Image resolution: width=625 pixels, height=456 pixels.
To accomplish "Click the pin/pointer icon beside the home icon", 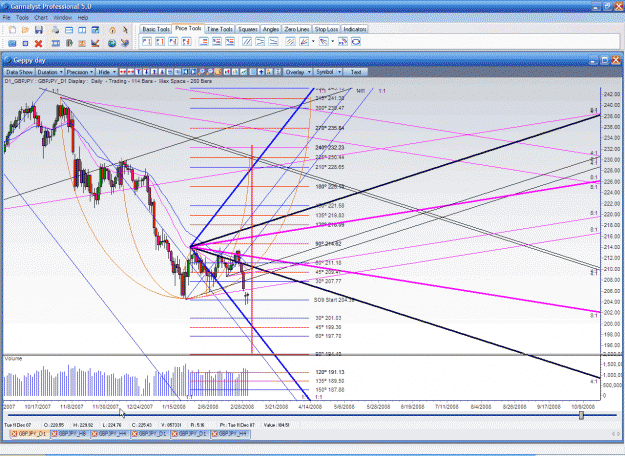I will 125,30.
